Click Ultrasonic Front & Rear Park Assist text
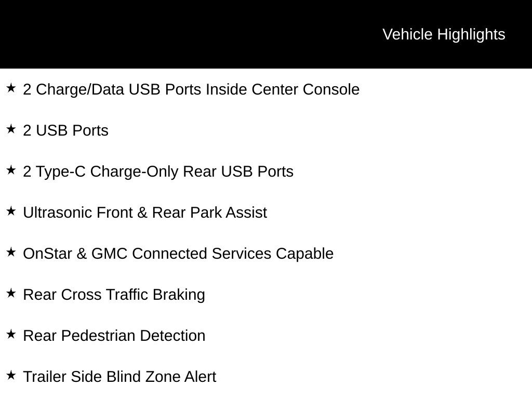Viewport: 532px width, 399px height. click(x=145, y=212)
